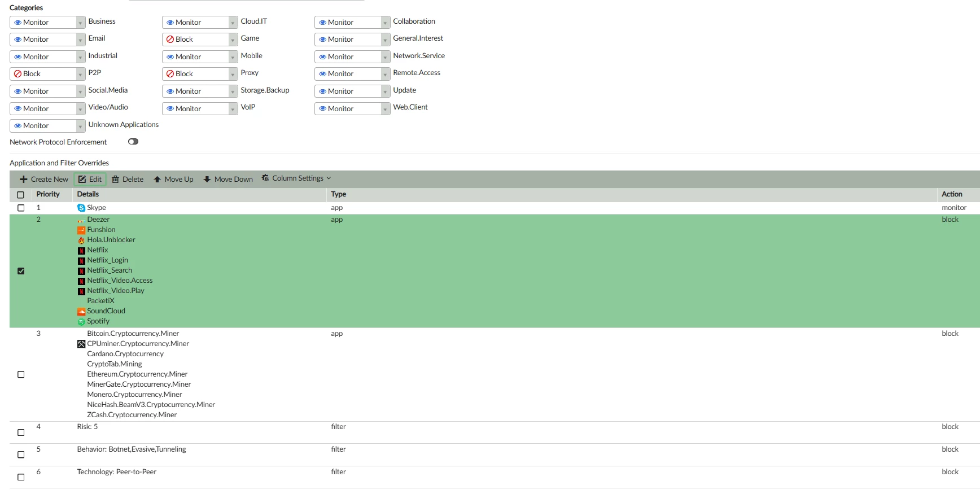Open the Unknown Applications action dropdown
Screen dimensions: 980x494
(x=47, y=126)
